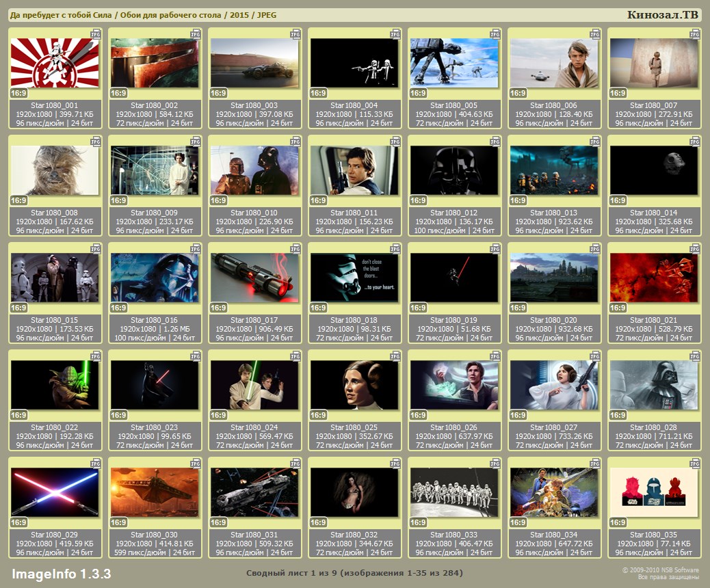The height and width of the screenshot is (588, 710).
Task: Open the Star1080_003 speeder thumbnail
Action: click(254, 62)
